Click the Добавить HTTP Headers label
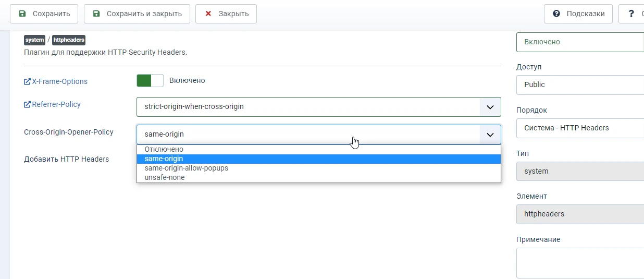 pyautogui.click(x=67, y=159)
